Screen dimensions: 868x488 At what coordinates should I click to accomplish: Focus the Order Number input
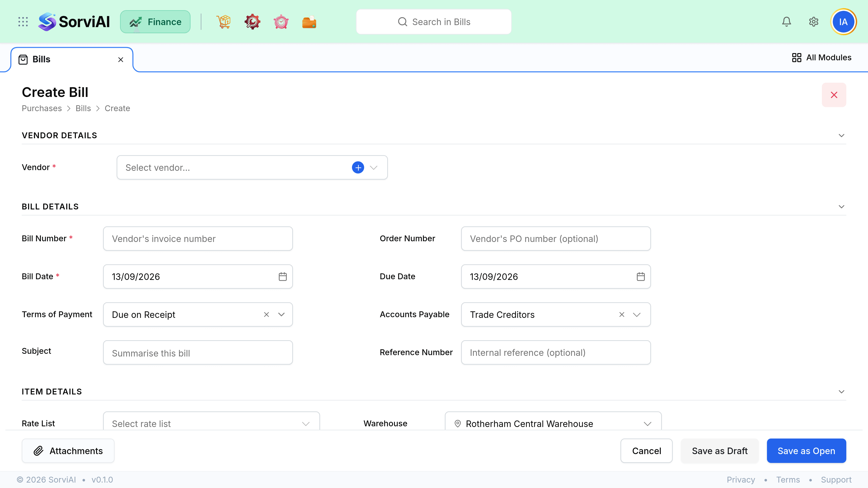tap(556, 238)
